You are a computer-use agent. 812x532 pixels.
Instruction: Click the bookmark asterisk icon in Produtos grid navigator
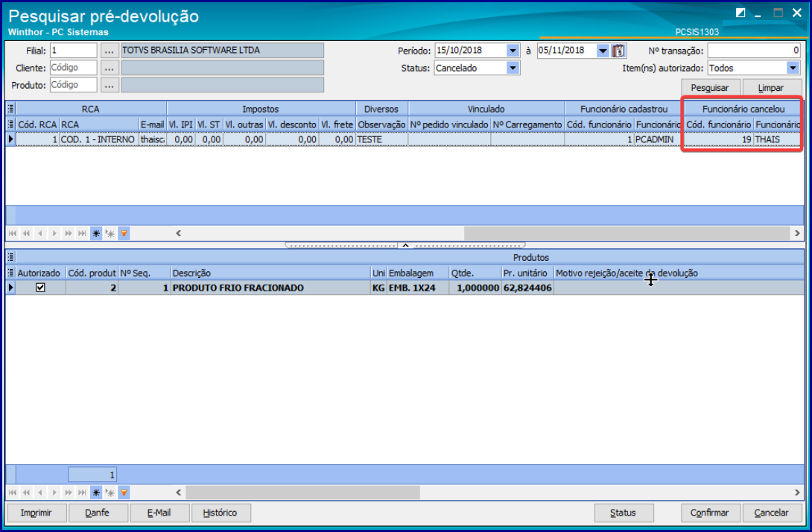point(96,493)
